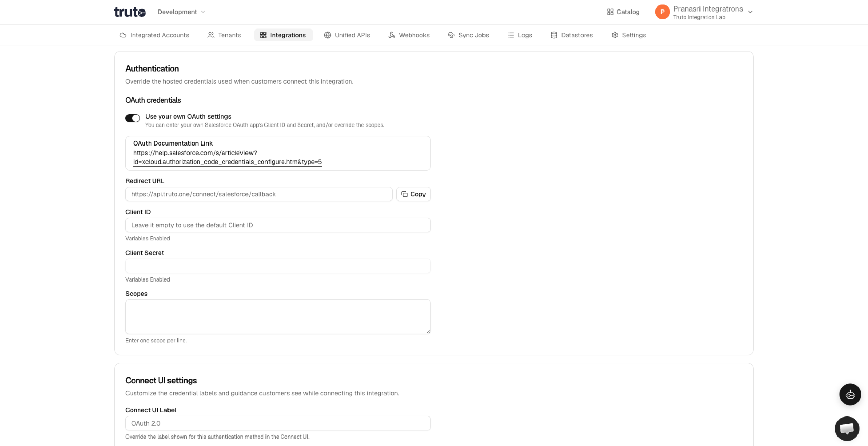Click the people icon beside Tenants
This screenshot has height=446, width=868.
(211, 35)
